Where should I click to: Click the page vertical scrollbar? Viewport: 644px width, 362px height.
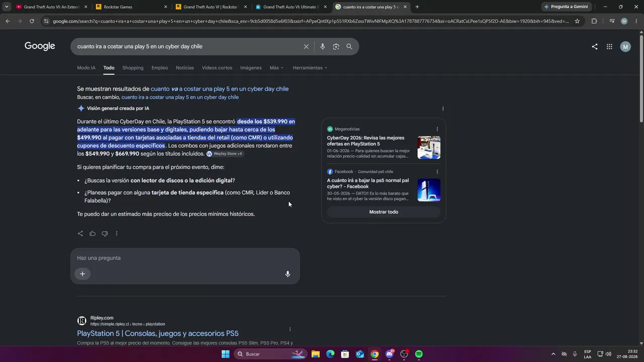[641, 78]
